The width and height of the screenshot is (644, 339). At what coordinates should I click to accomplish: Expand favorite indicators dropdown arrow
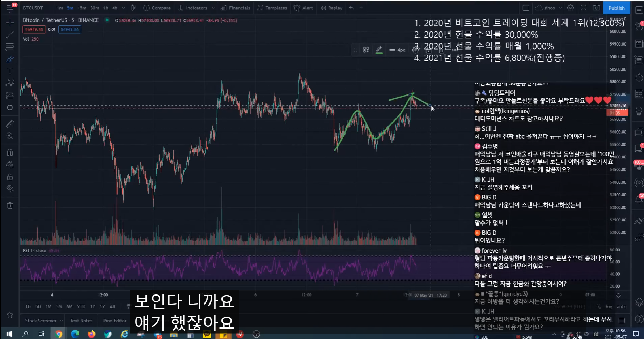tap(213, 8)
